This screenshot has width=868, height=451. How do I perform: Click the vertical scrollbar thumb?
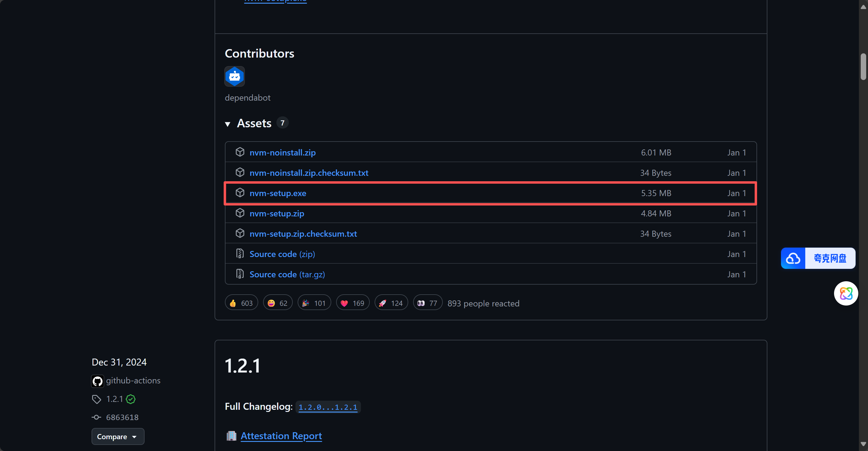[x=863, y=66]
